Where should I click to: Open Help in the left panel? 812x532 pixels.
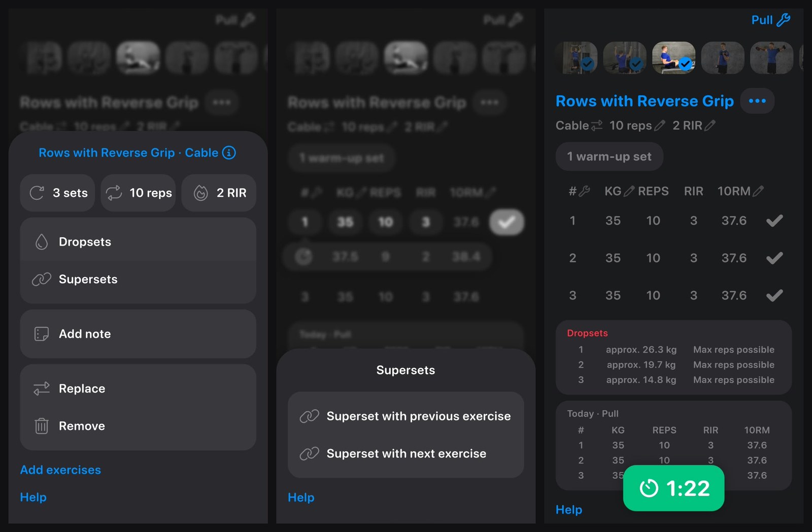pos(33,498)
